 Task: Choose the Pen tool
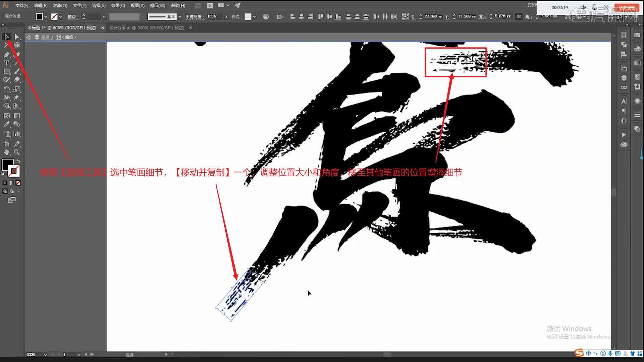pos(7,54)
